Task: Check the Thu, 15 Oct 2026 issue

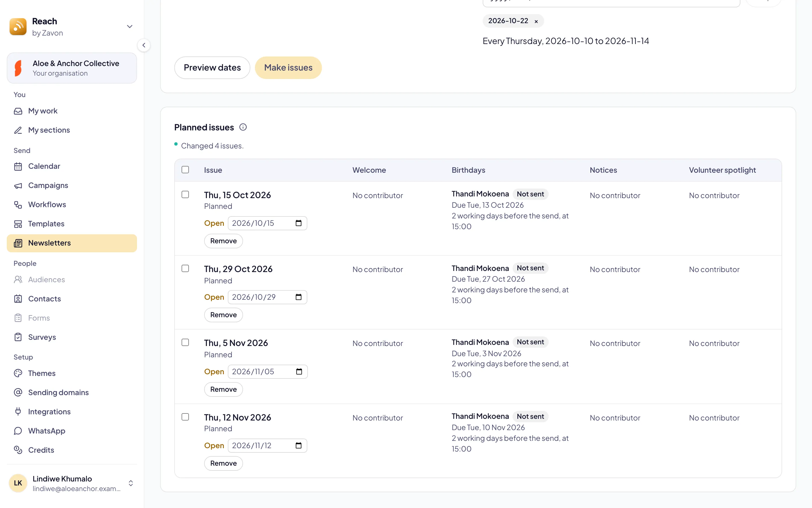Action: coord(185,194)
